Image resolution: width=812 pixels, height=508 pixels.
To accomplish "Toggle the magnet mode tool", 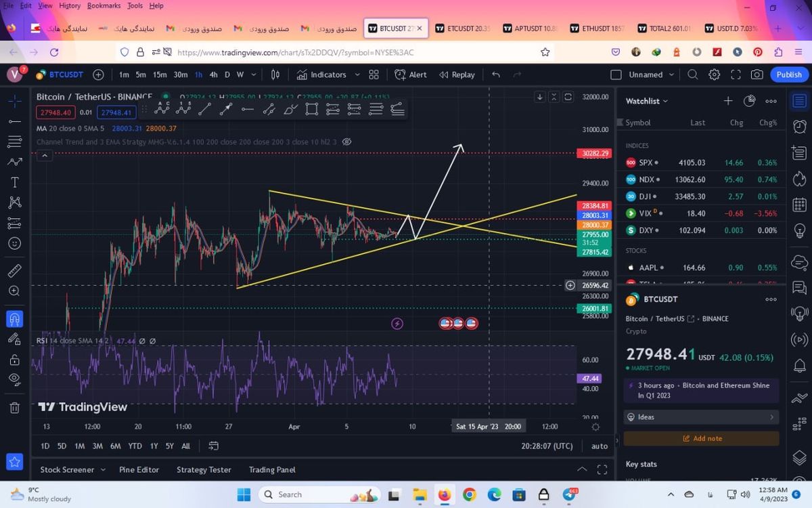I will point(14,318).
